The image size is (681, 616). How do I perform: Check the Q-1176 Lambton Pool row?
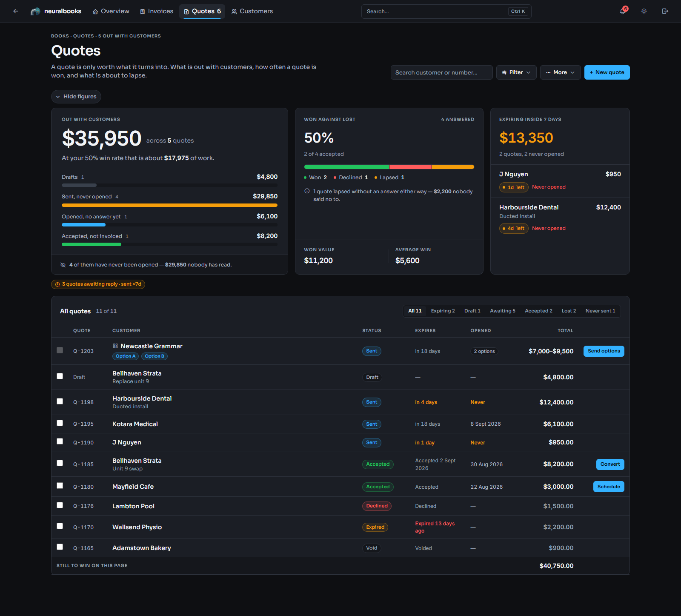click(x=60, y=505)
